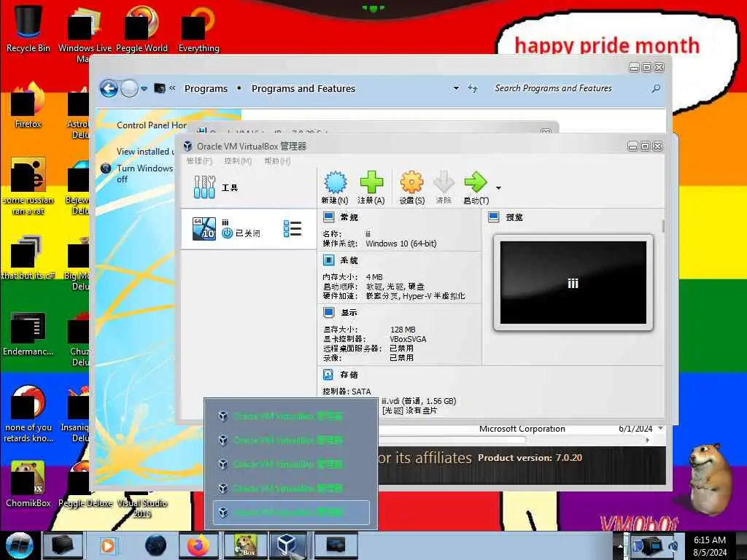Open the 管理(F) menu in VirtualBox

tap(199, 161)
